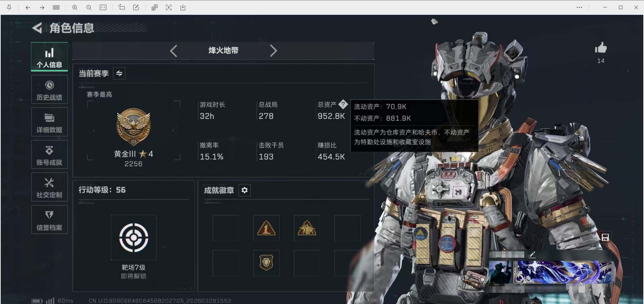Edit the player name with pencil icon
The height and width of the screenshot is (304, 644).
(532, 254)
